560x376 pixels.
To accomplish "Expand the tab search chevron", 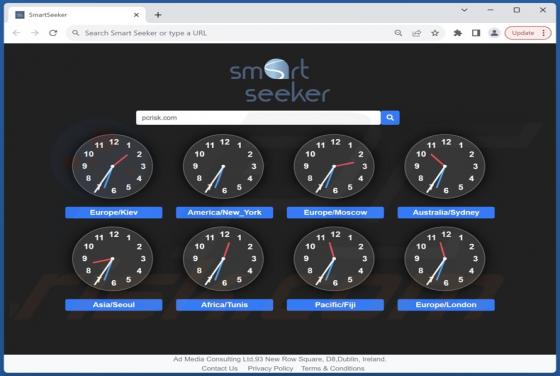I will [464, 10].
